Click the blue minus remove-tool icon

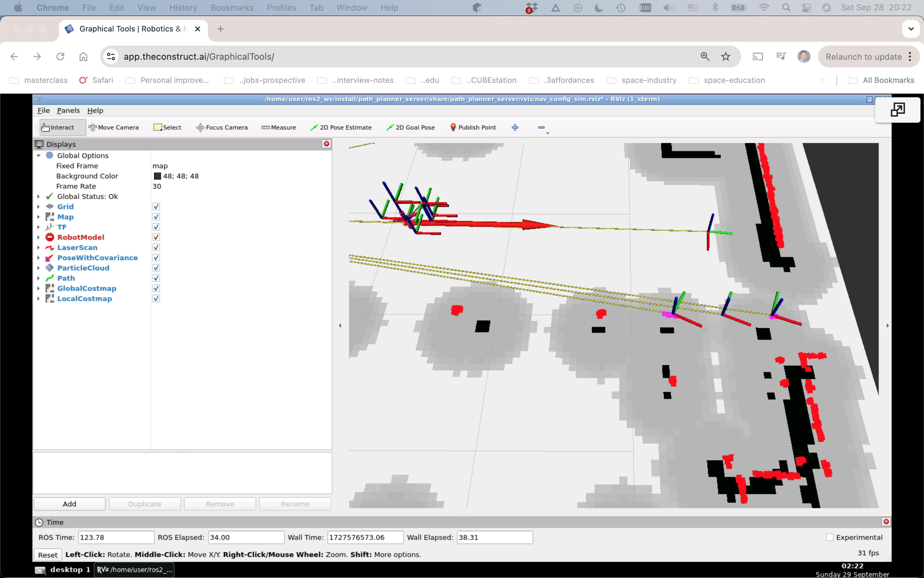click(541, 127)
